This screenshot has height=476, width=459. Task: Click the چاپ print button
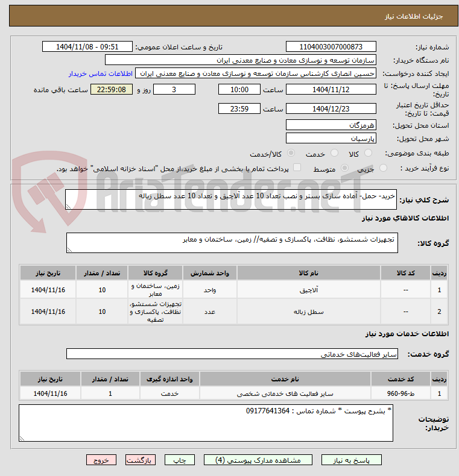(179, 460)
